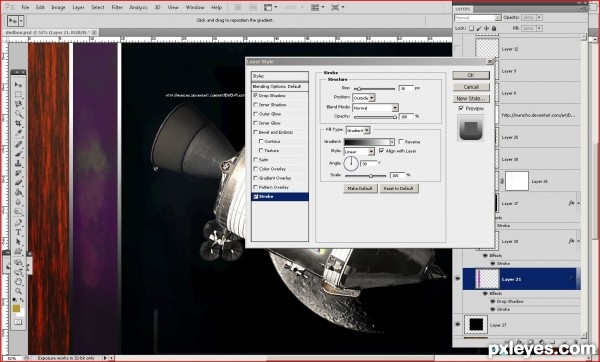Enable the Gradient Overlay checkbox
Screen dimensions: 600x362
coord(256,178)
